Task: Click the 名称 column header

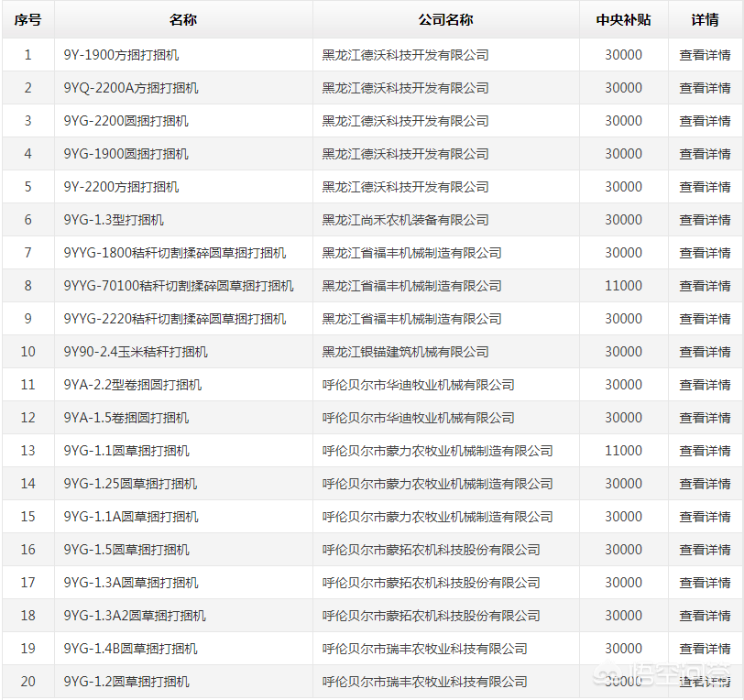Action: coord(183,20)
